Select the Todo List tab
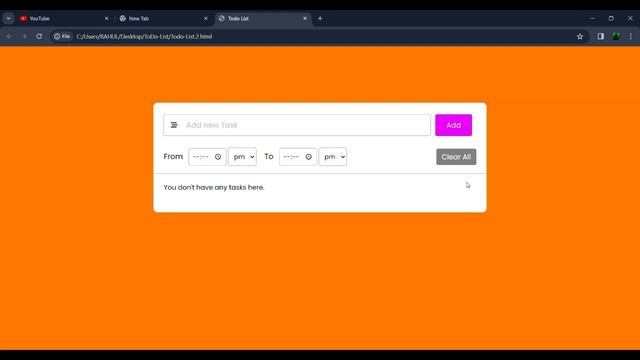Viewport: 640px width, 360px height. point(262,18)
